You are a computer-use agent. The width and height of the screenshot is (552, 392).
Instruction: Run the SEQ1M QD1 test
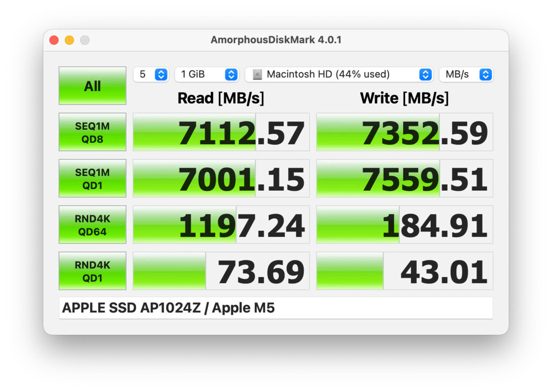click(x=92, y=178)
